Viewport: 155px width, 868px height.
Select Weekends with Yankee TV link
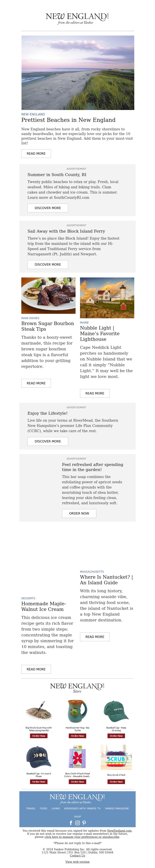coord(82,808)
